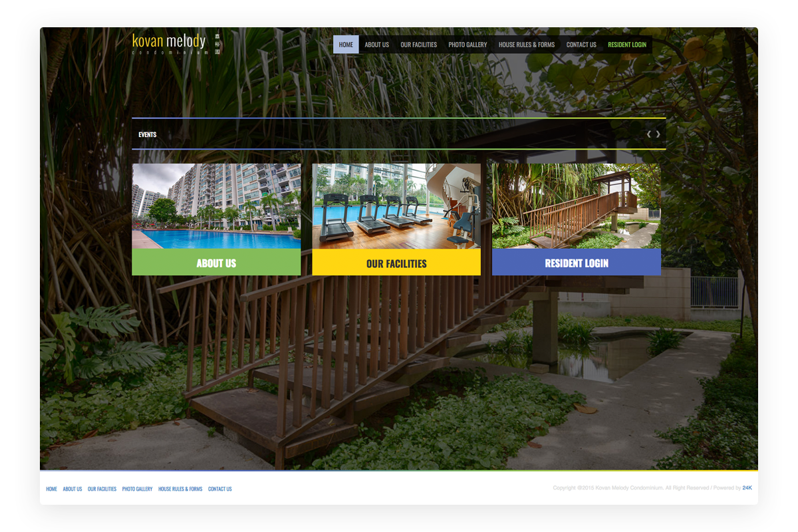This screenshot has width=798, height=532.
Task: Click the footer Home link
Action: pos(51,489)
